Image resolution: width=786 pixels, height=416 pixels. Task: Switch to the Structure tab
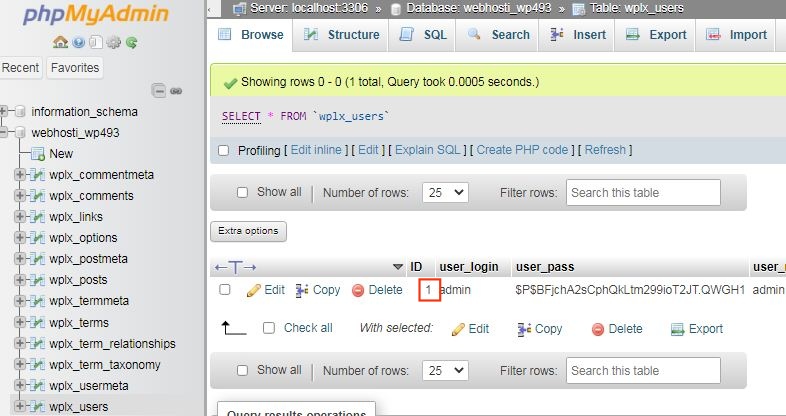pyautogui.click(x=341, y=35)
